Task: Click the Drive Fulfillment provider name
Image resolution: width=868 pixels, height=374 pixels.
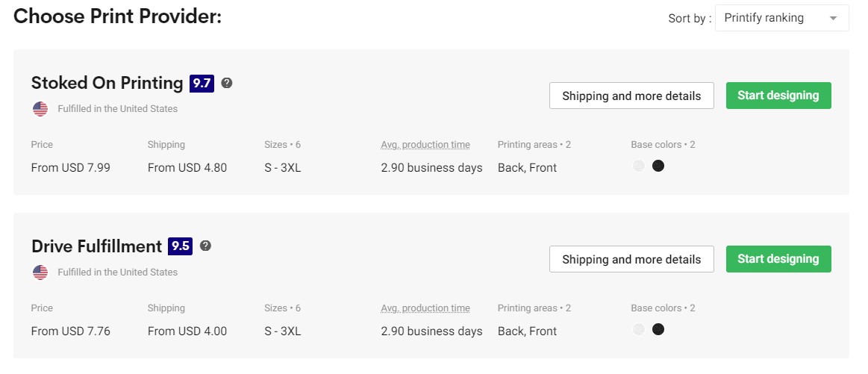Action: [x=96, y=246]
